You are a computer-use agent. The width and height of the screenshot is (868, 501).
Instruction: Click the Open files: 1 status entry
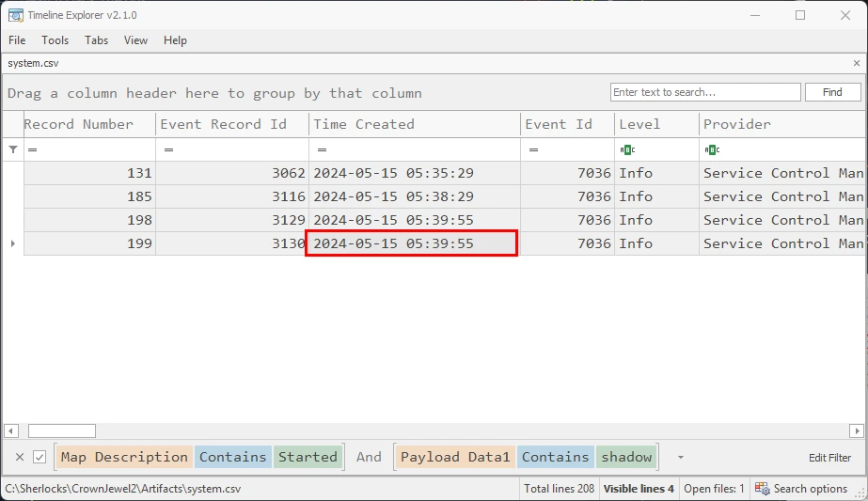point(714,489)
